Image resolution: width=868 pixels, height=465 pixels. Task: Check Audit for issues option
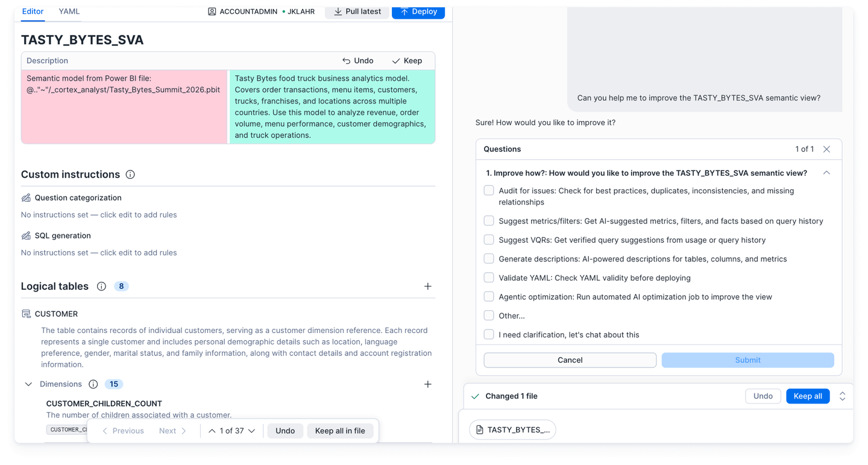coord(489,190)
